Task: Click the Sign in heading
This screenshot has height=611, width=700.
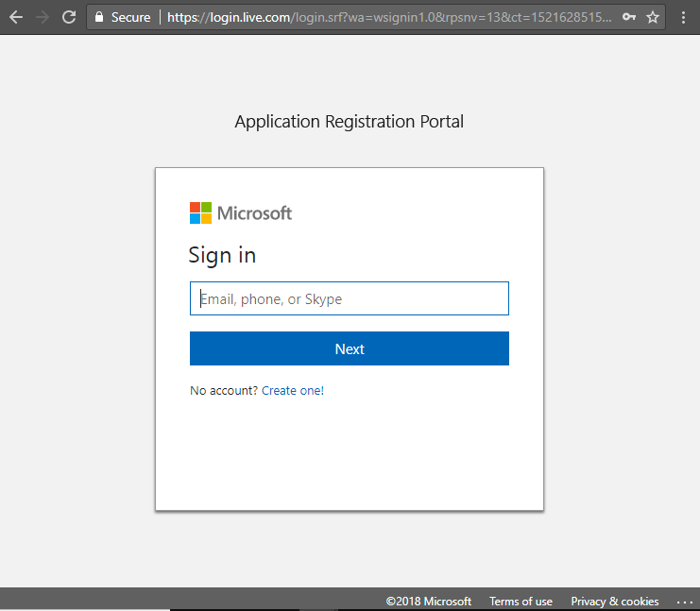Action: (x=222, y=256)
